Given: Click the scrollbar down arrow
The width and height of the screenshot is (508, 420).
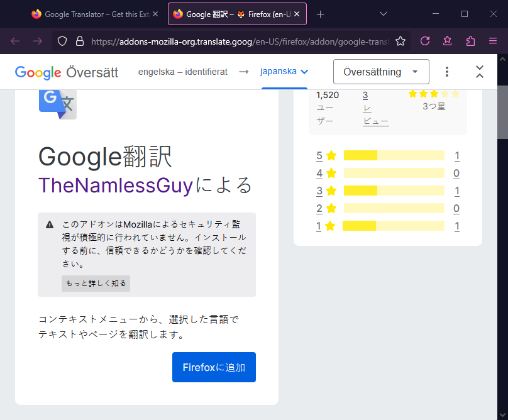Looking at the screenshot, I should pos(502,415).
